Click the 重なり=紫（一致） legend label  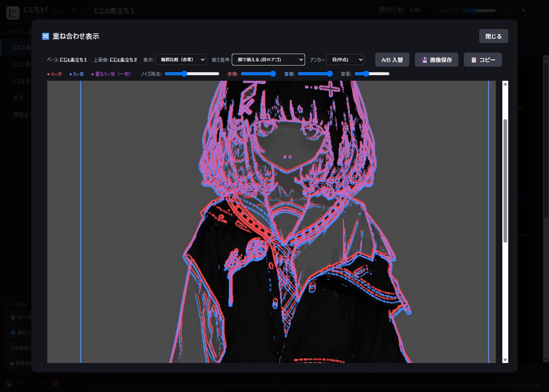coord(111,74)
